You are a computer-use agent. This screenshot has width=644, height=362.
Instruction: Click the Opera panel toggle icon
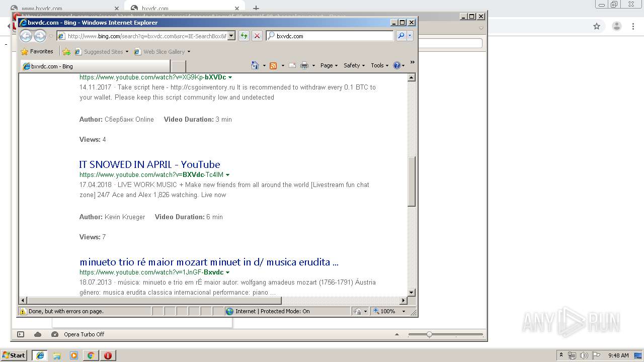(x=21, y=334)
